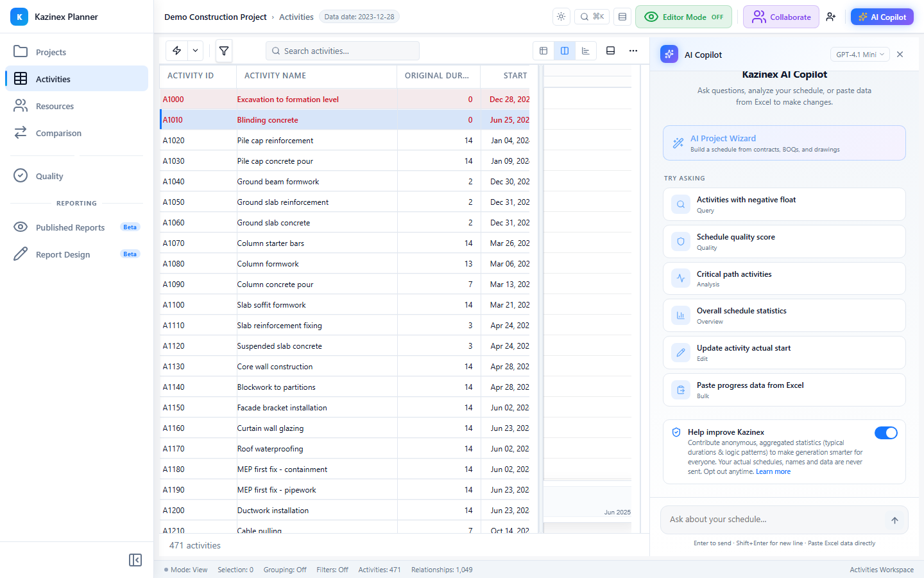Sort by ACTIVITY NAME column header

pyautogui.click(x=316, y=75)
